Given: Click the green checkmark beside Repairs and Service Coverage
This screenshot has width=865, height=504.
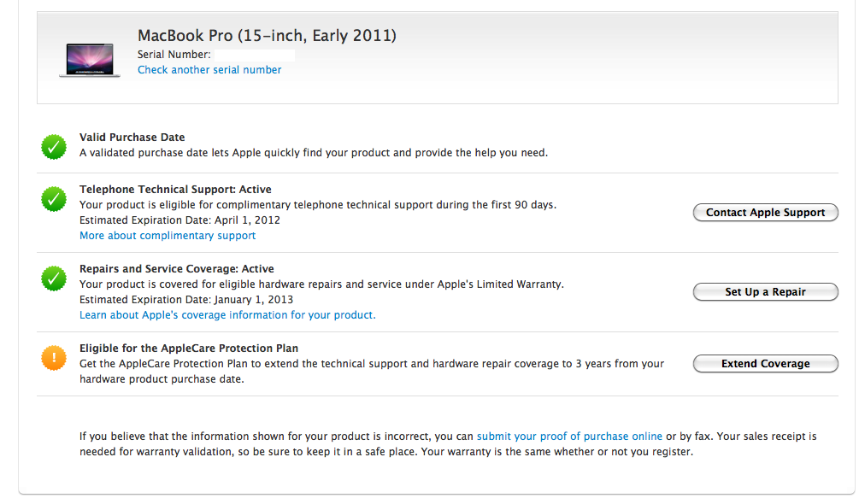Looking at the screenshot, I should click(x=54, y=278).
